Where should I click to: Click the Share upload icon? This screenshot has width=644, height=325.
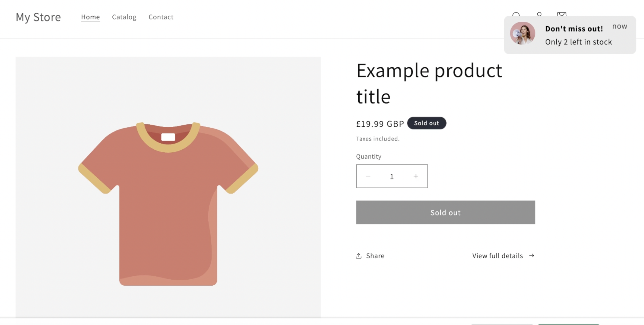pyautogui.click(x=359, y=256)
